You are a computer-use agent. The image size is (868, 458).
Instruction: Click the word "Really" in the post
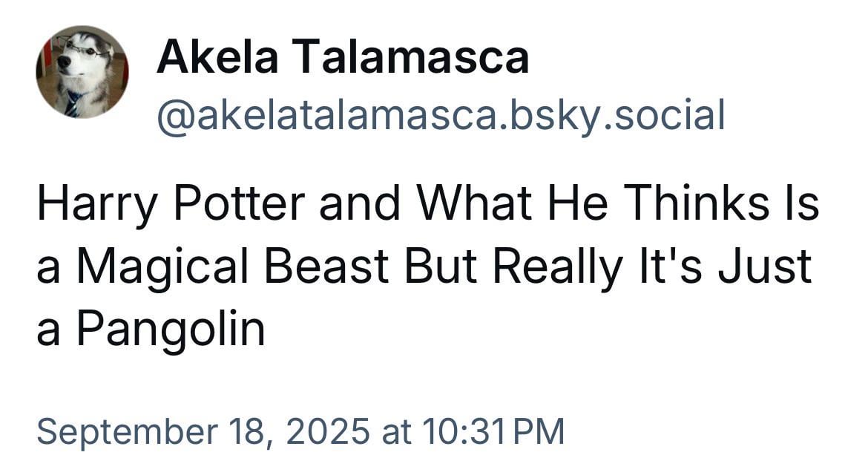pos(557,266)
